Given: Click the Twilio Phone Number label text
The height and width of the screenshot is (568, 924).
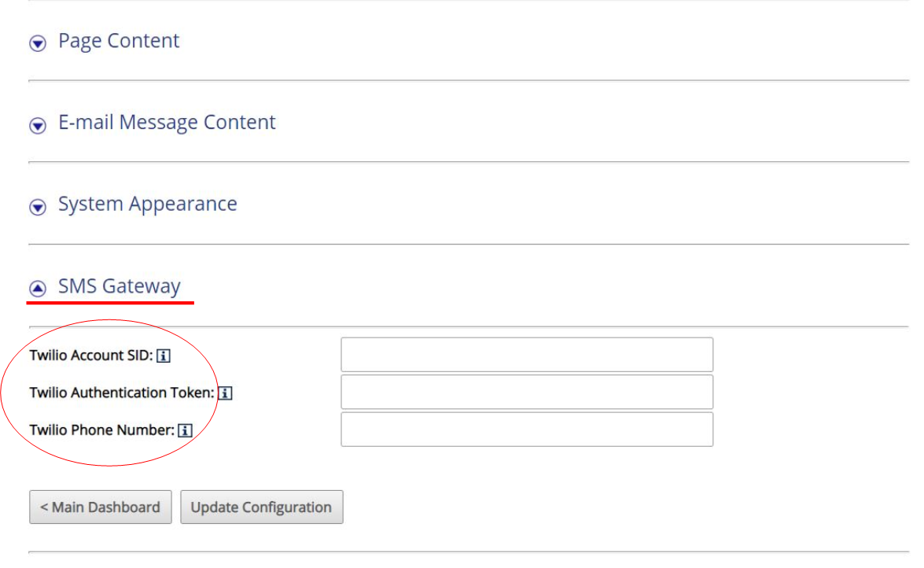Looking at the screenshot, I should [102, 430].
